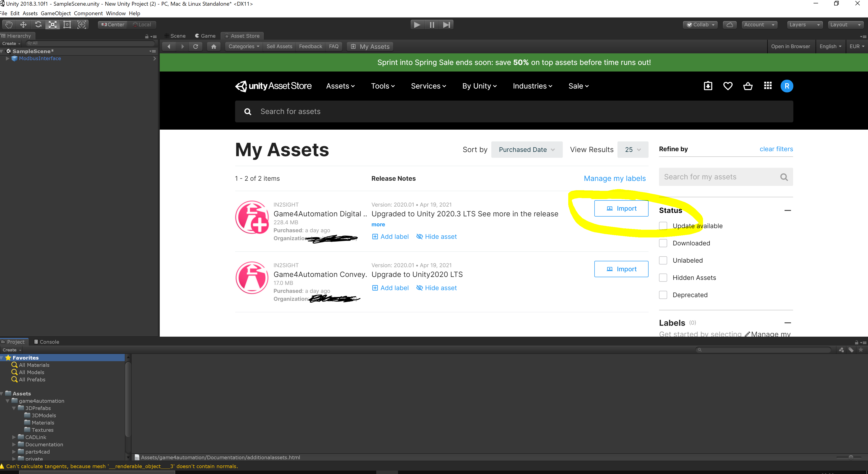Select the Rect transform tool

point(67,25)
